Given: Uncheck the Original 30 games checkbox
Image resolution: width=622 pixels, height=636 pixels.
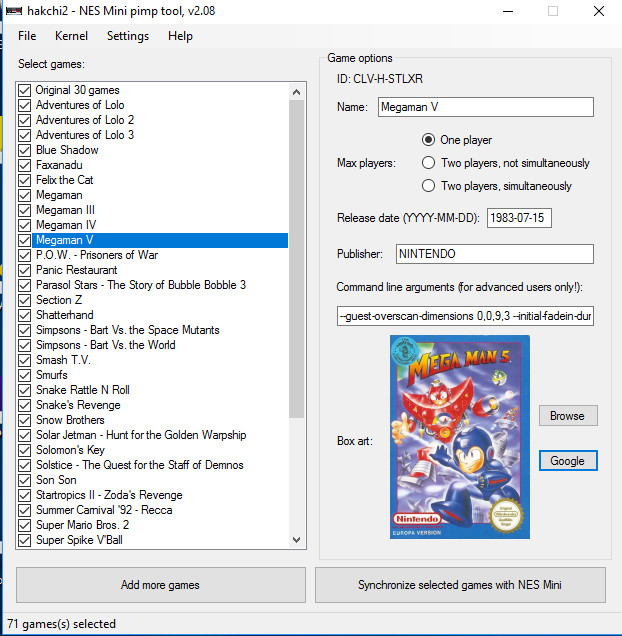Looking at the screenshot, I should pyautogui.click(x=25, y=90).
